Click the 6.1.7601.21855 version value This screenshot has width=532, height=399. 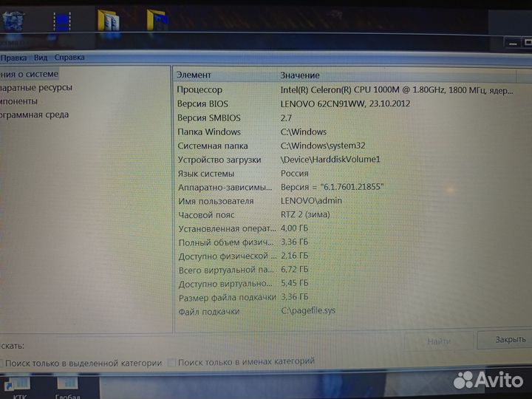332,187
